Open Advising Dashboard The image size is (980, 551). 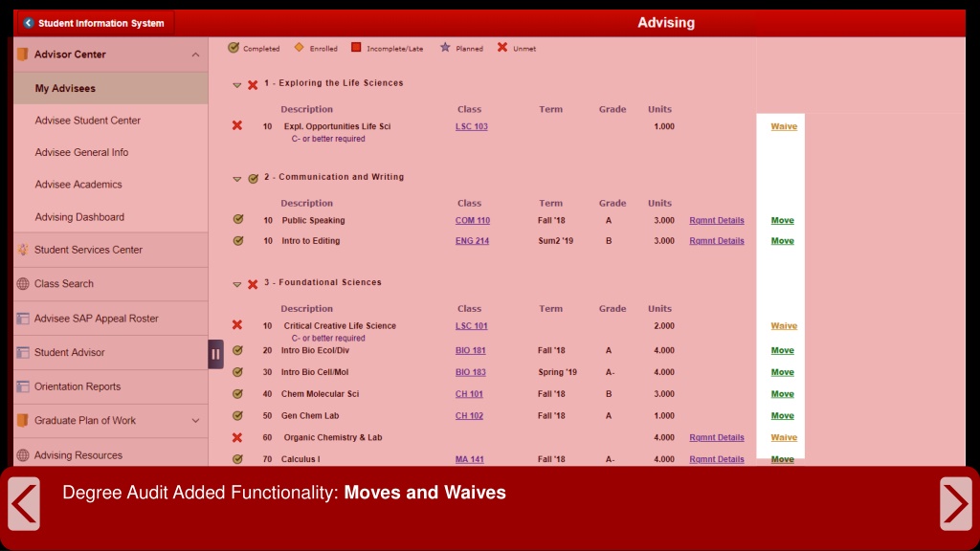tap(79, 217)
